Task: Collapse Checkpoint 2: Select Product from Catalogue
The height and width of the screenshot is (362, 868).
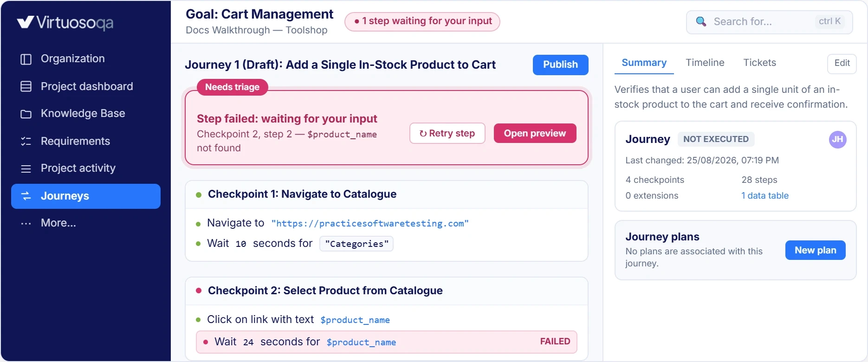Action: point(387,291)
